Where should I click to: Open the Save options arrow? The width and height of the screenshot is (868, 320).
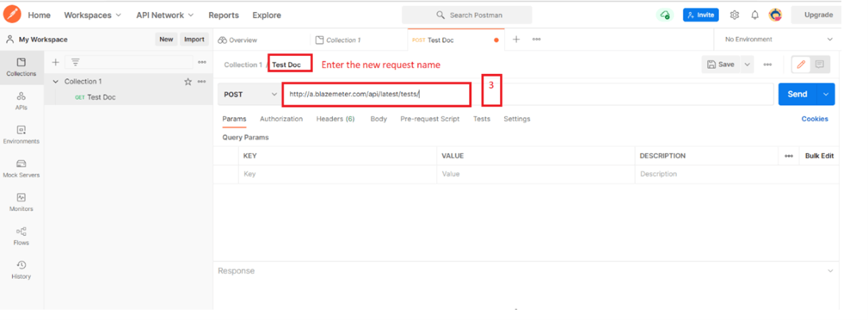[747, 65]
